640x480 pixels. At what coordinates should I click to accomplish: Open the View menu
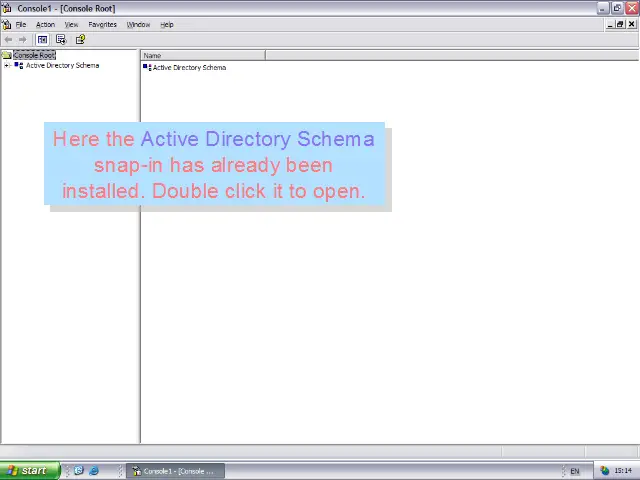point(71,24)
